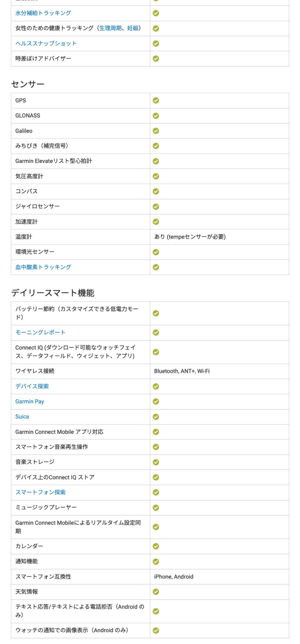Click the checkmark next to コンパス
Screen dimensions: 300x644
[156, 191]
